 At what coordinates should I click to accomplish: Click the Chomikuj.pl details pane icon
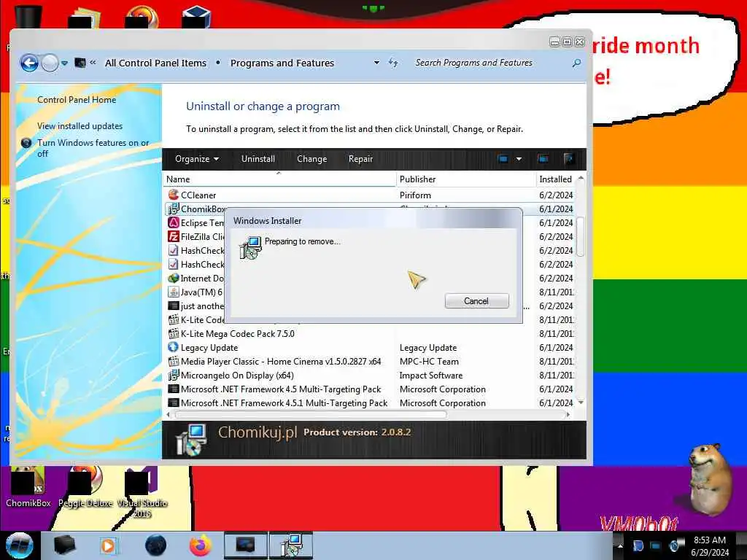[x=192, y=440]
